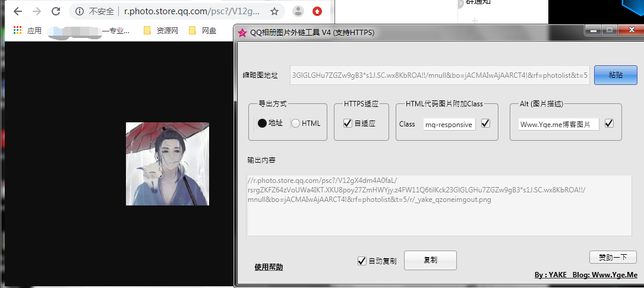Toggle the Alt description checkbox
Viewport: 644px width, 288px height.
tap(609, 124)
